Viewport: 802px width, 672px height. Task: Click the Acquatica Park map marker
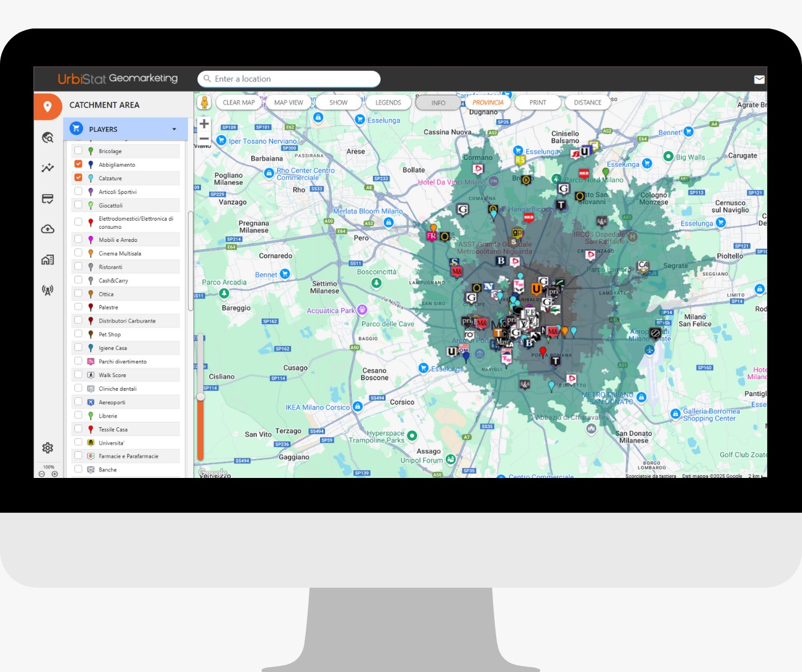point(362,310)
